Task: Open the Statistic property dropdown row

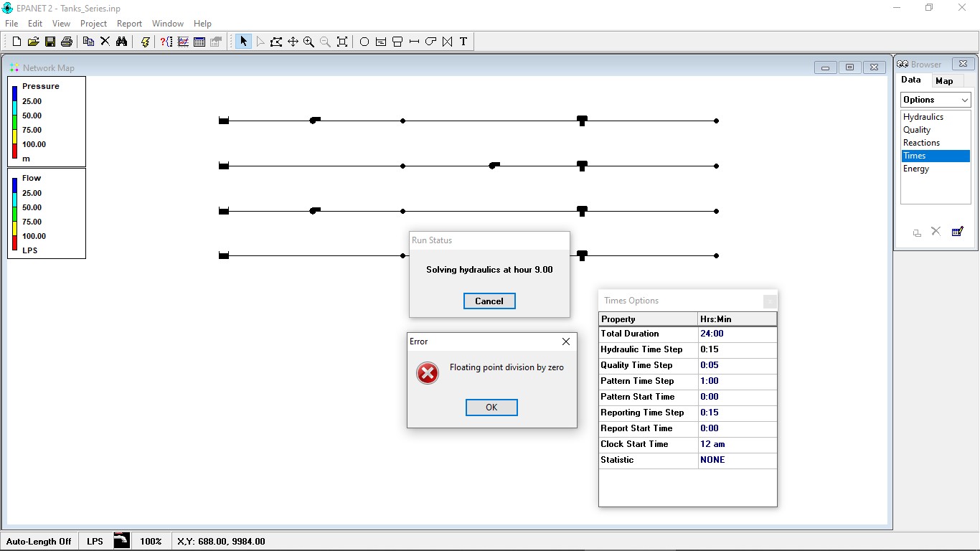Action: coord(736,459)
